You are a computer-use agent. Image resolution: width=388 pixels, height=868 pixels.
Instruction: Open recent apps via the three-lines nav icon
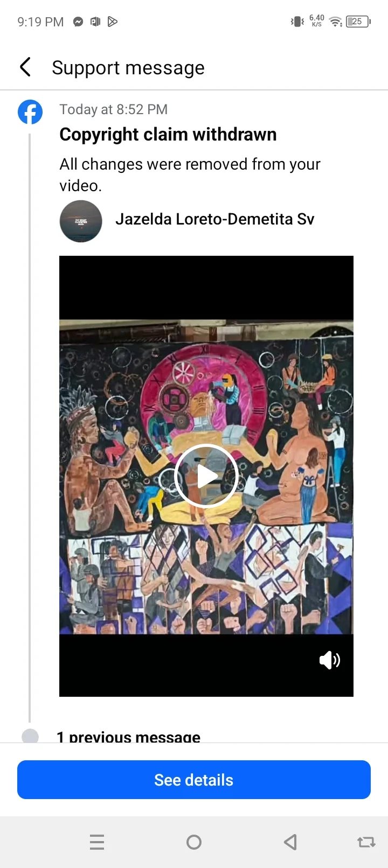pyautogui.click(x=97, y=842)
